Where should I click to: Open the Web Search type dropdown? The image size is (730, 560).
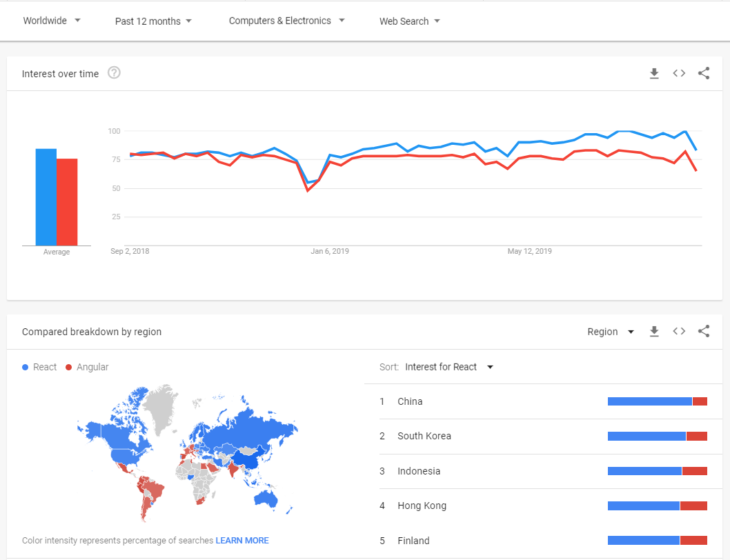(x=409, y=21)
